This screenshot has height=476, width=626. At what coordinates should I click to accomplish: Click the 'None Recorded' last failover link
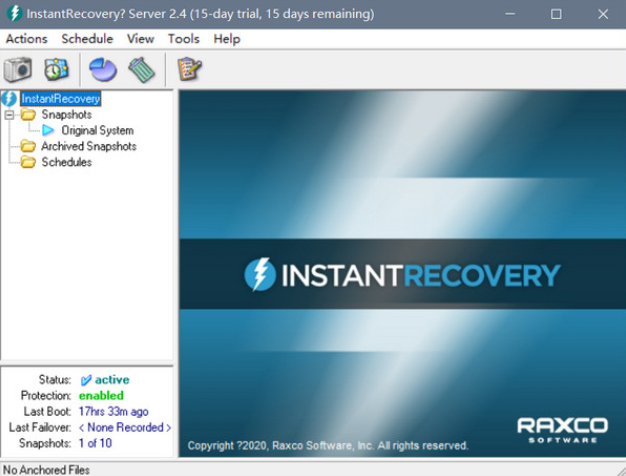[125, 427]
